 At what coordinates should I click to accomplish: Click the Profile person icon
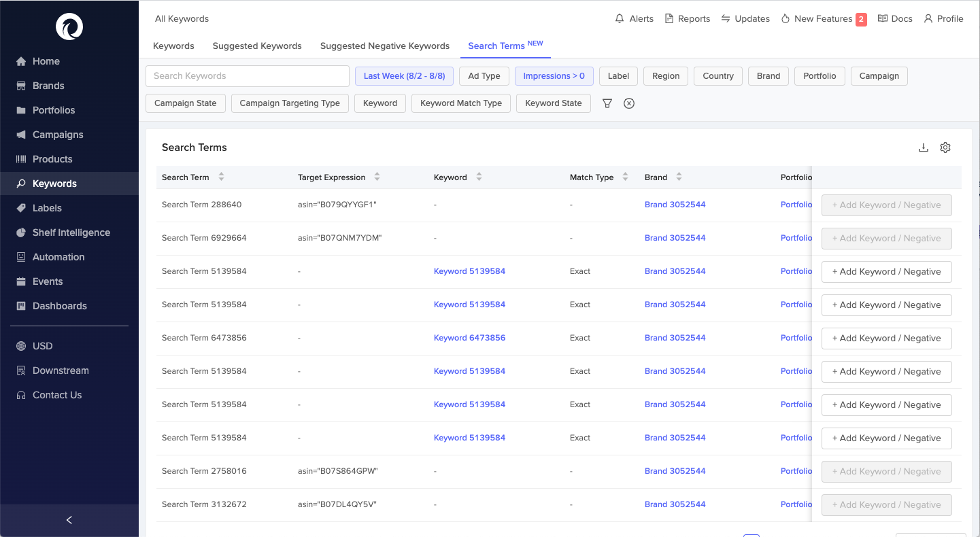click(x=928, y=18)
